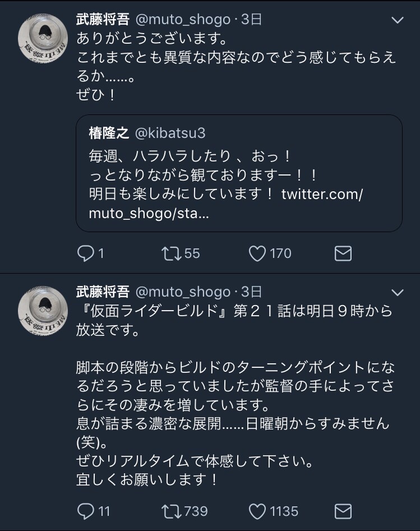This screenshot has width=420, height=531.
Task: Open profile picture on first tweet
Action: point(43,38)
